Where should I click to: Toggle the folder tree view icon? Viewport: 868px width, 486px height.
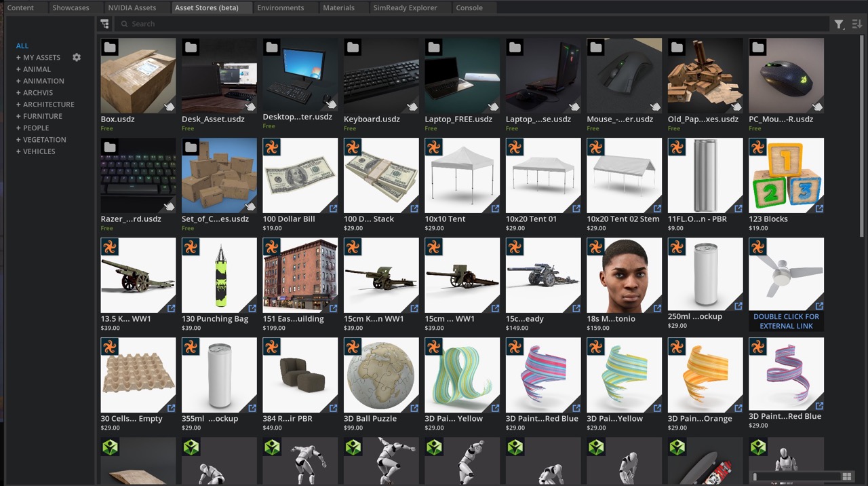(x=104, y=24)
